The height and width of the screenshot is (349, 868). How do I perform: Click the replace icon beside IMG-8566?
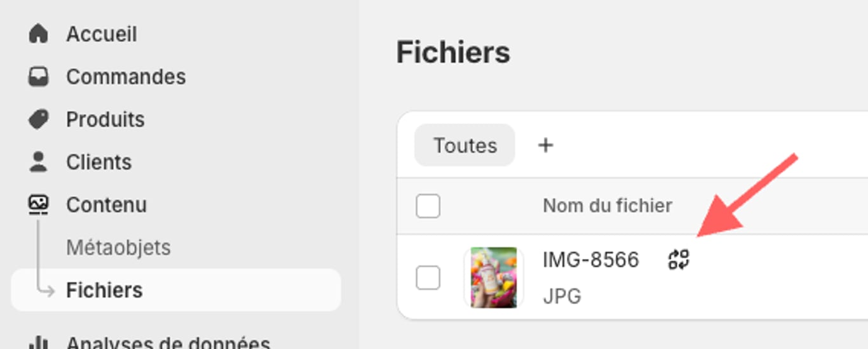pos(679,260)
